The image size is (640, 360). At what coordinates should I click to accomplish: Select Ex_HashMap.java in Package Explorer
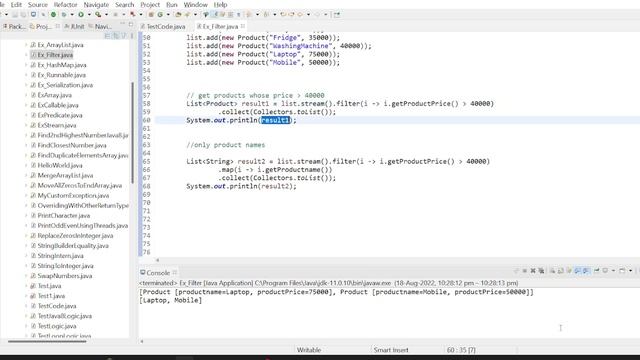click(62, 65)
